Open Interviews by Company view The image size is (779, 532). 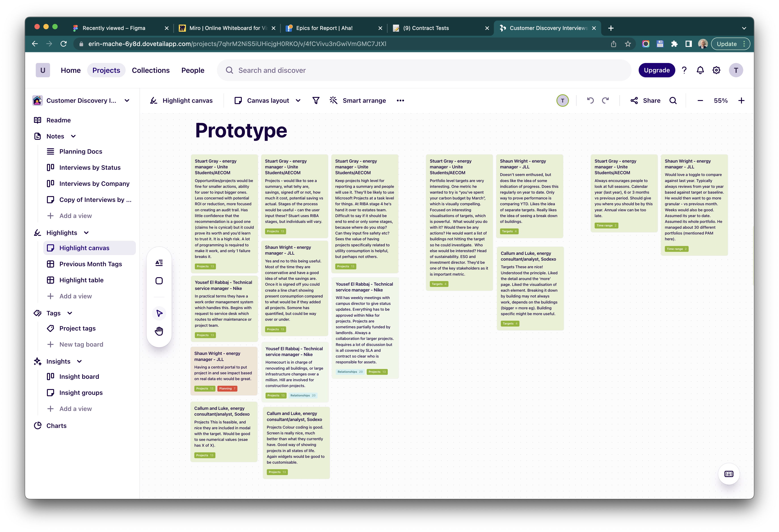pos(94,184)
